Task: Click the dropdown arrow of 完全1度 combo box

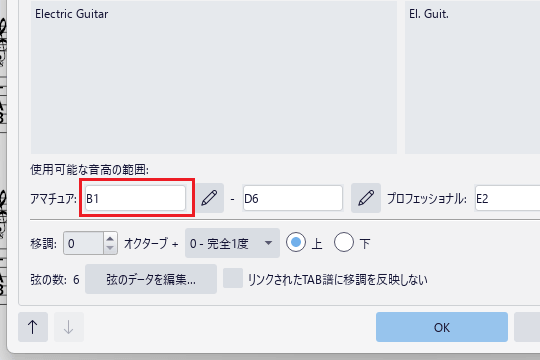Action: pyautogui.click(x=268, y=243)
